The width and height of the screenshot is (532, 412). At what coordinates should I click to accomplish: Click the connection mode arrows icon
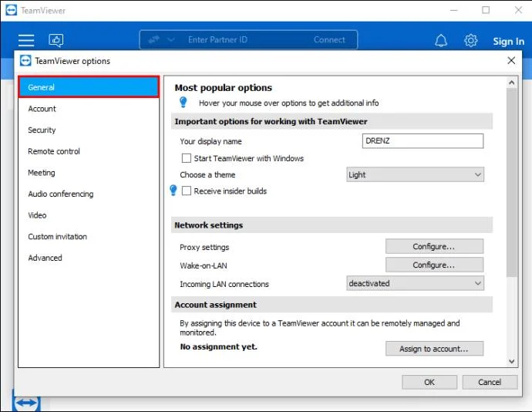[153, 40]
